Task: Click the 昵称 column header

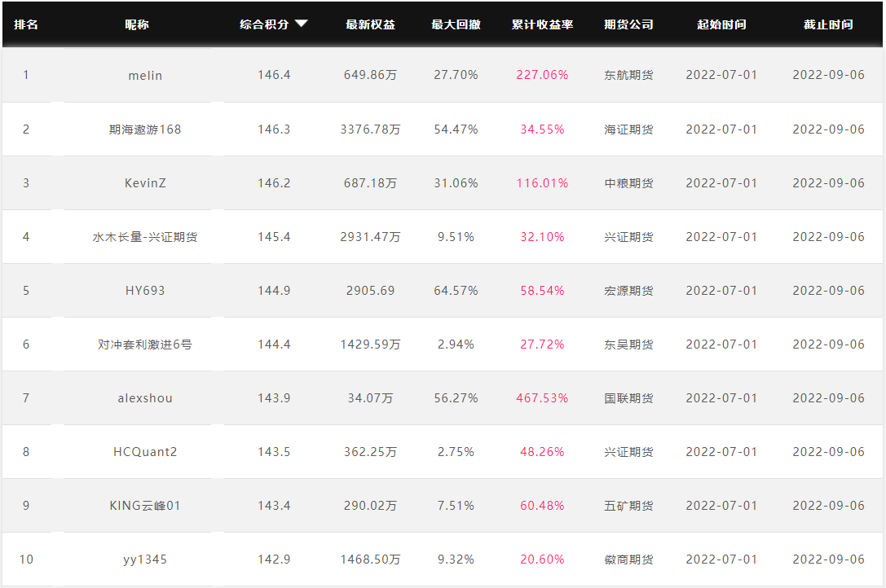Action: click(x=137, y=24)
